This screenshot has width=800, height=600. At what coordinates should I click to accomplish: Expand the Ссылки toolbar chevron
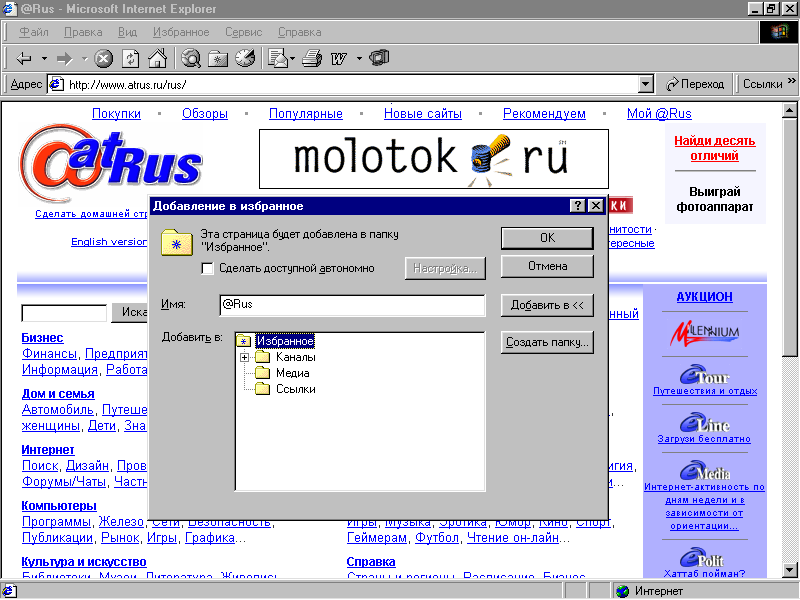pos(791,81)
